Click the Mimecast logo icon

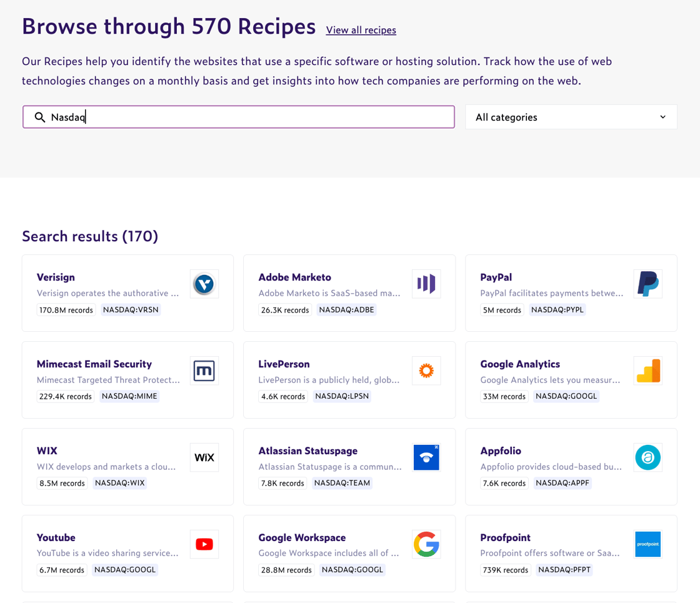(x=204, y=371)
